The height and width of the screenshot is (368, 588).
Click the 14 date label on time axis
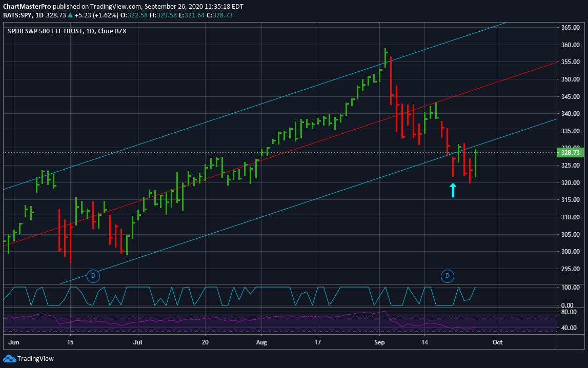pos(424,342)
